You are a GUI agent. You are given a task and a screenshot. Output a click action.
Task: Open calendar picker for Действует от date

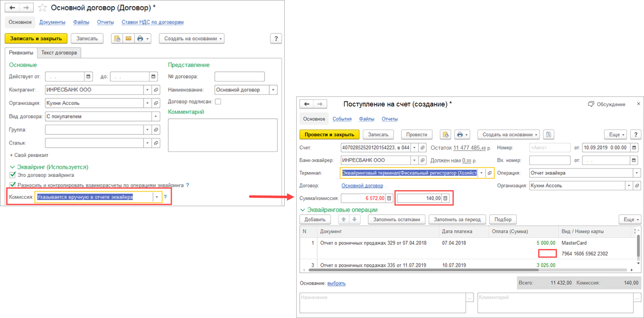(88, 77)
